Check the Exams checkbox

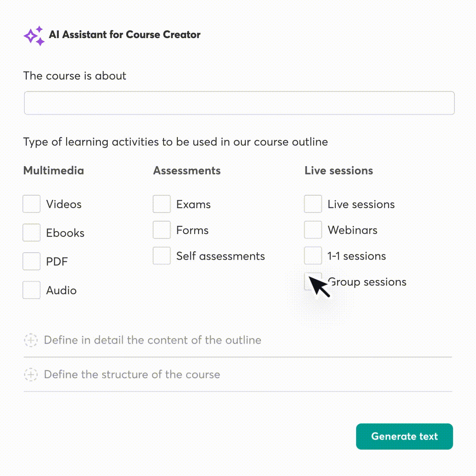[x=161, y=204]
